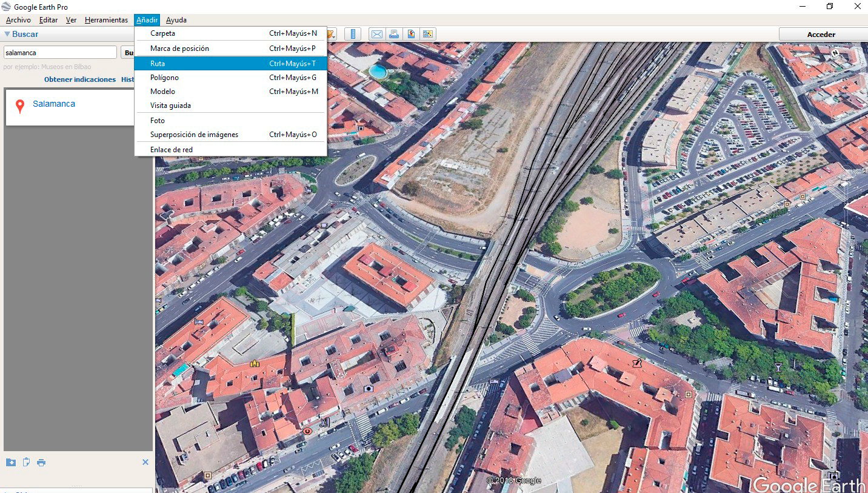Viewport: 868px width, 493px height.
Task: Clear search results with the X icon
Action: coord(145,462)
